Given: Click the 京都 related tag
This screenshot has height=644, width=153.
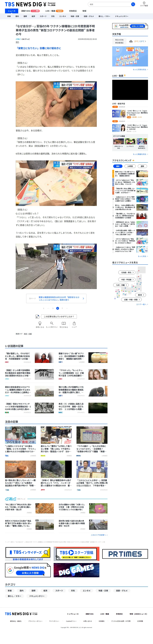Looking at the screenshot, I should coord(30,334).
